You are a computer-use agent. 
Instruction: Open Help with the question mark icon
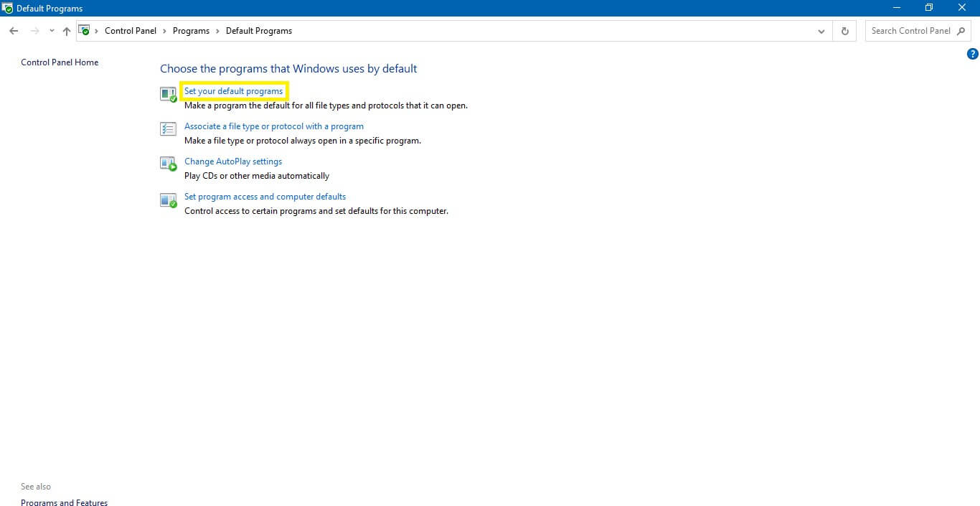coord(973,54)
